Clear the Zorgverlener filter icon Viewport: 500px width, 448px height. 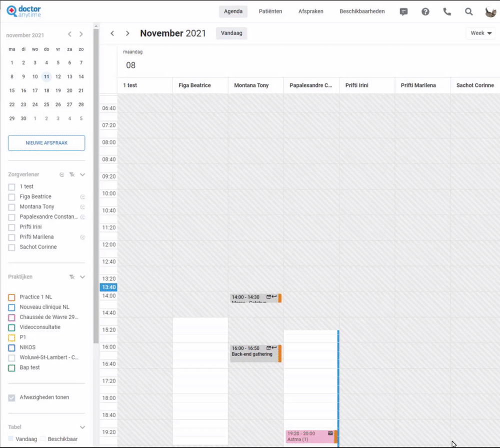(x=72, y=174)
